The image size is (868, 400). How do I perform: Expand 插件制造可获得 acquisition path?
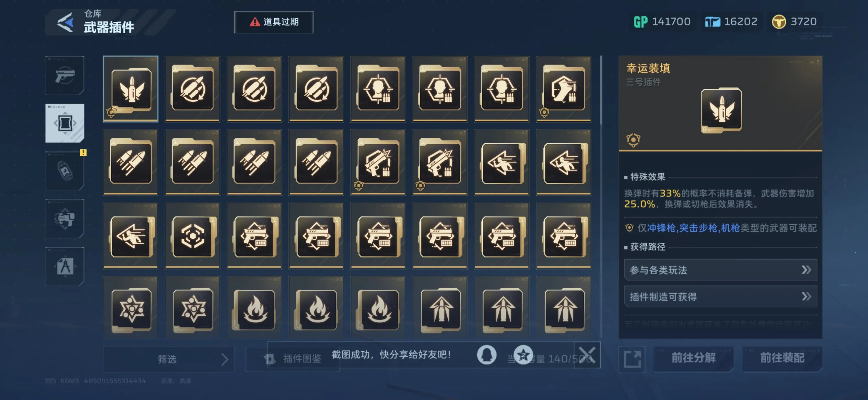pos(720,297)
